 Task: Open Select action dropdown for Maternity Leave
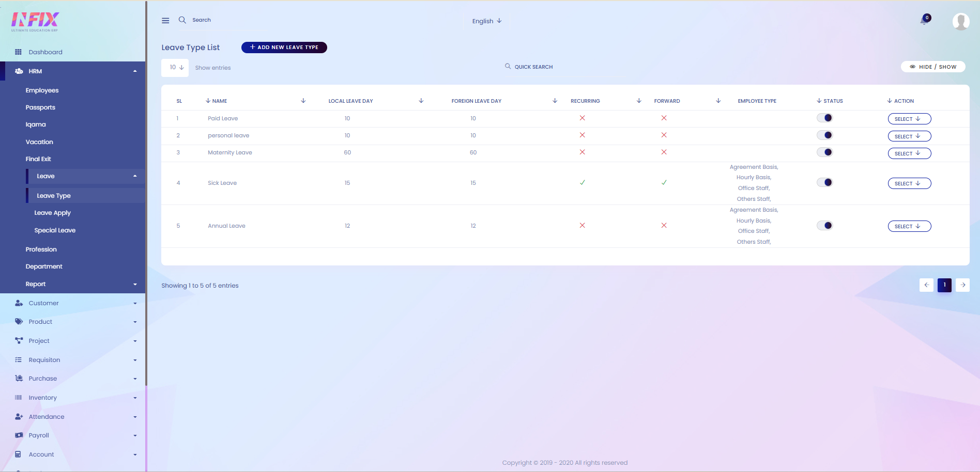[x=909, y=153]
